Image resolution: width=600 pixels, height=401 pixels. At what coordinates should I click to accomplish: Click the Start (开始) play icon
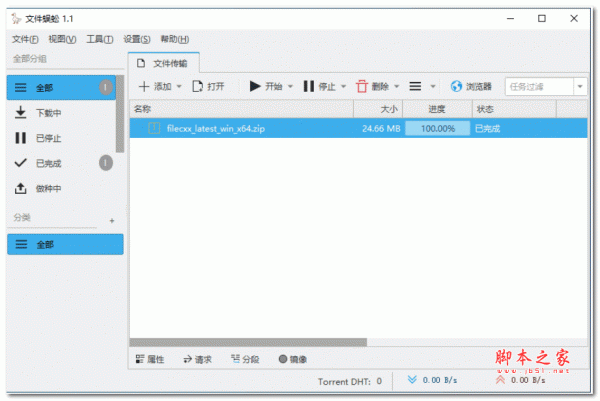coord(255,86)
